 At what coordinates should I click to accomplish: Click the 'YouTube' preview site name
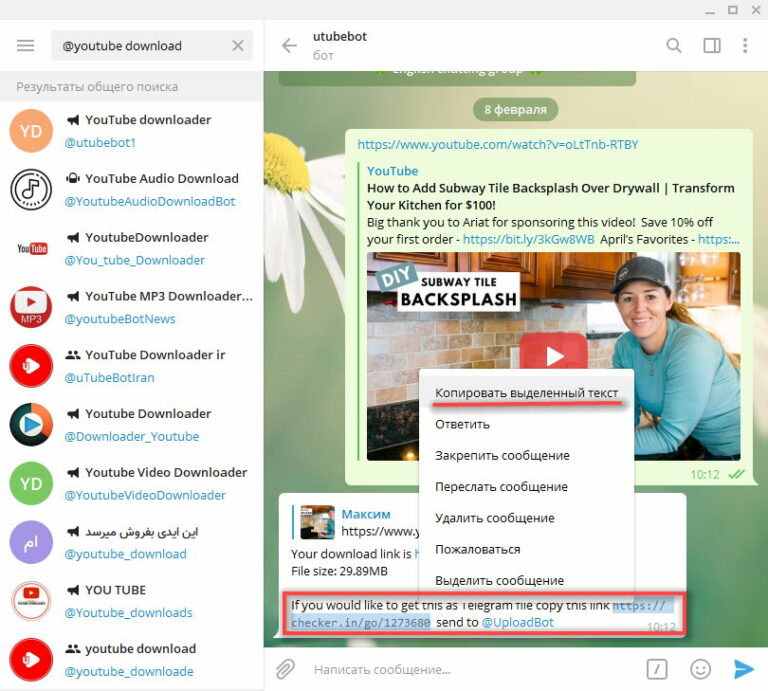tap(392, 171)
